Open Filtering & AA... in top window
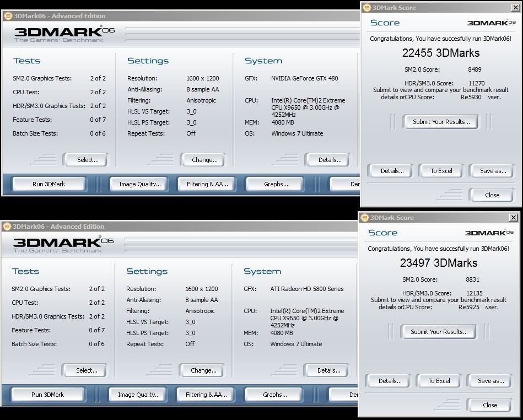This screenshot has width=523, height=420. [207, 184]
